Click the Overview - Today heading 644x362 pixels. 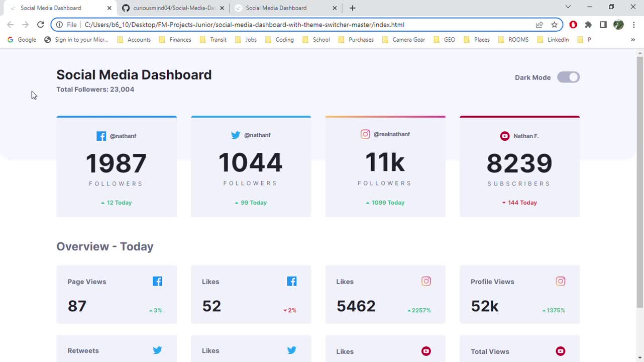click(105, 246)
